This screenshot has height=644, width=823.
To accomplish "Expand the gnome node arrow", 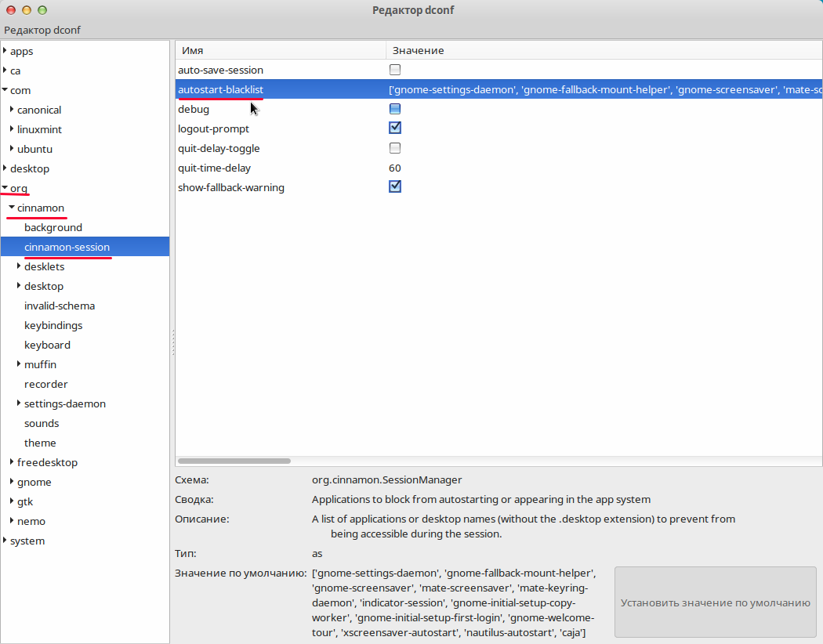I will pyautogui.click(x=12, y=481).
